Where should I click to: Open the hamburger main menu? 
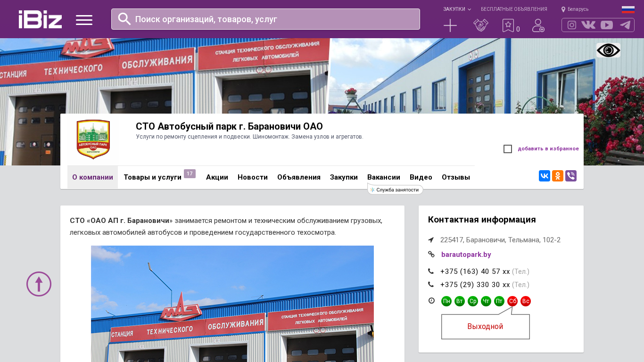(x=84, y=20)
